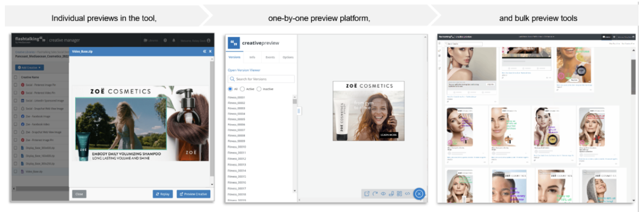Click the zip file icon on Display_Base_300x600.zip
The image size is (644, 212).
22,148
